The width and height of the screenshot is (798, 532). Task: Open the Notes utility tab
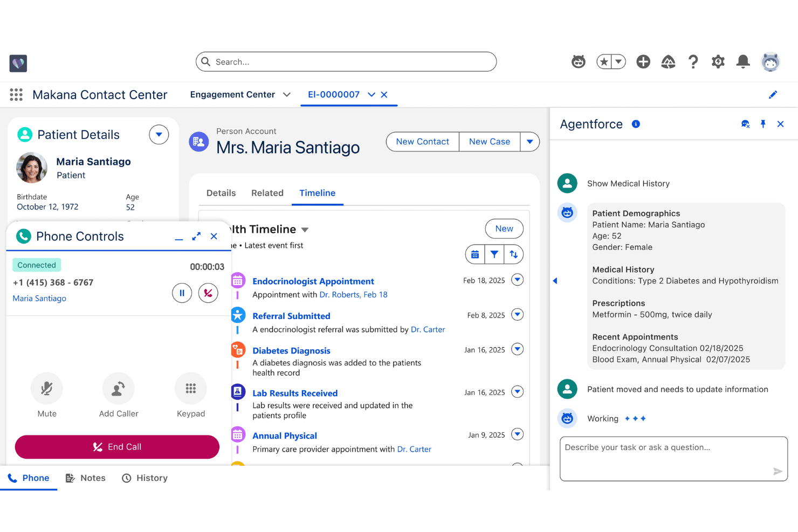[86, 478]
